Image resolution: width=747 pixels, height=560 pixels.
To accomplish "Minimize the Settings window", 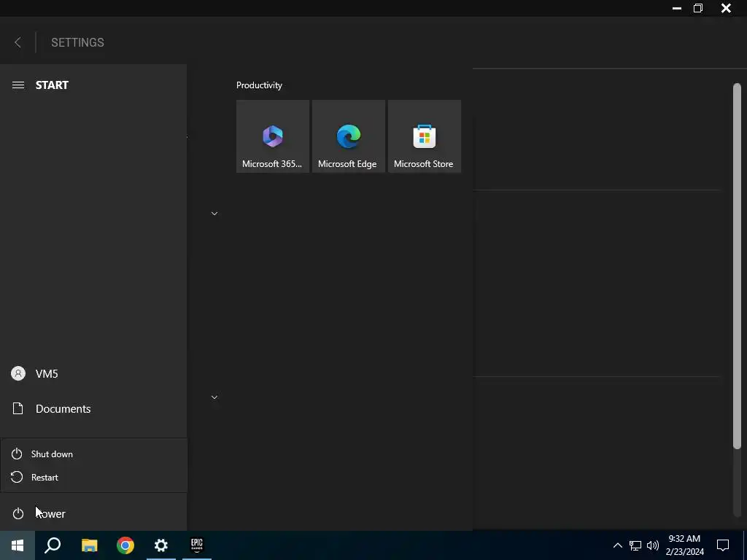I will 676,8.
